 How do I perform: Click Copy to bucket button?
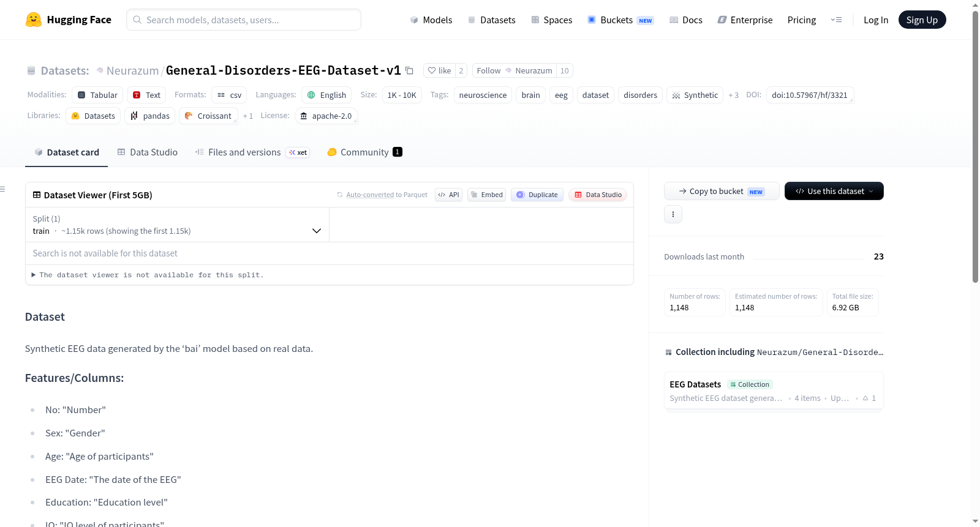(x=722, y=191)
